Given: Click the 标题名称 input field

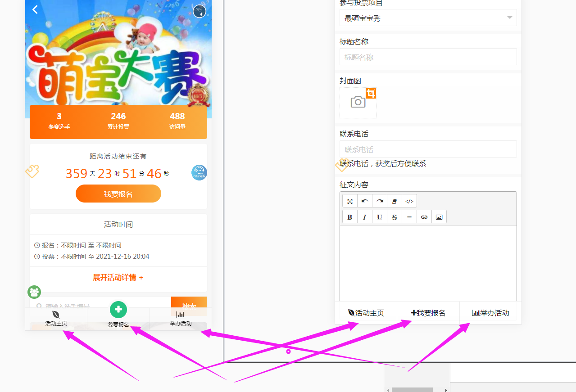Looking at the screenshot, I should [x=428, y=57].
